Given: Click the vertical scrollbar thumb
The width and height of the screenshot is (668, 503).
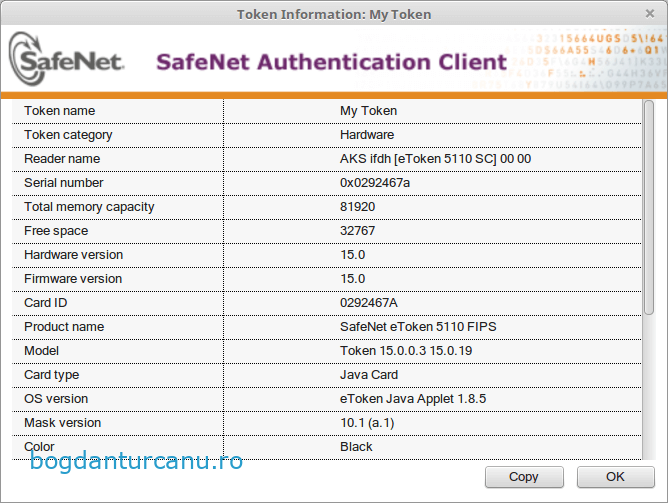Looking at the screenshot, I should tap(648, 207).
